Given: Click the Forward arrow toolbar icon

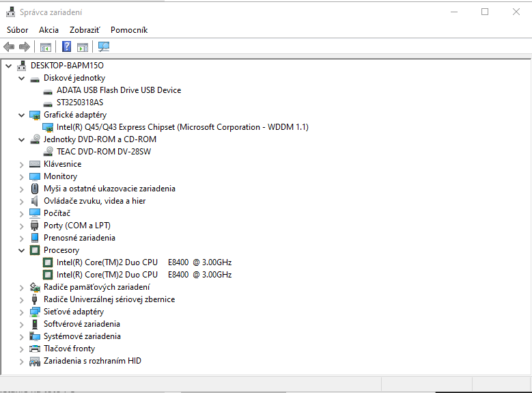Looking at the screenshot, I should pyautogui.click(x=25, y=47).
